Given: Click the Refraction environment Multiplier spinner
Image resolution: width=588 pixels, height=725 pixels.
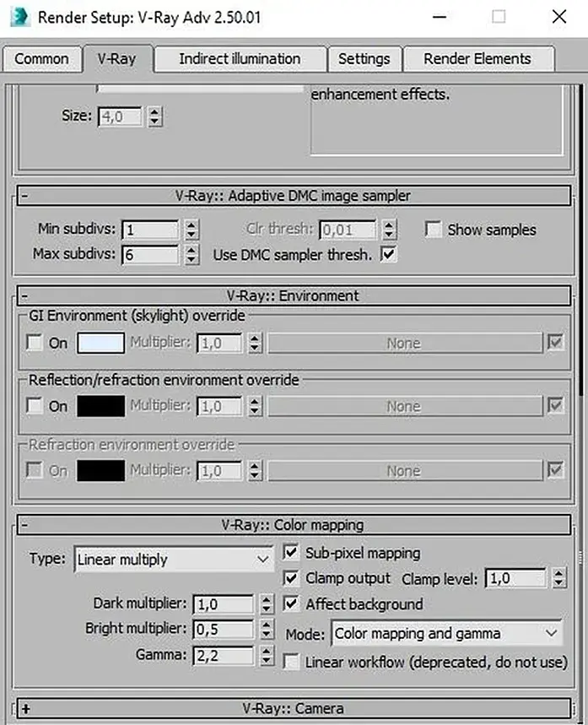Looking at the screenshot, I should [255, 471].
